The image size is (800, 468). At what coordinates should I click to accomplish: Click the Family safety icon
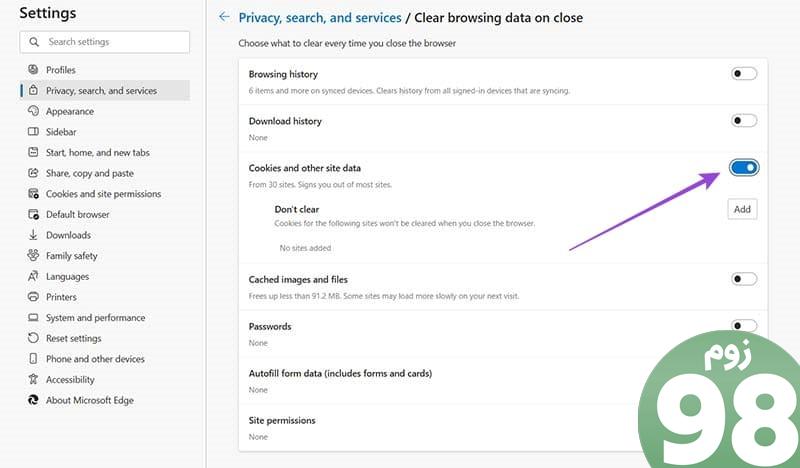tap(33, 255)
